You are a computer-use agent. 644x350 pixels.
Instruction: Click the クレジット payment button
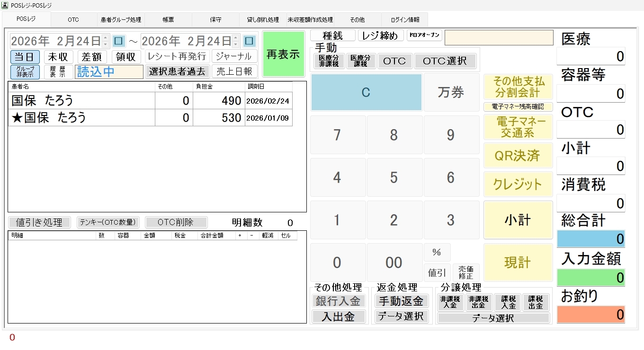coord(518,184)
